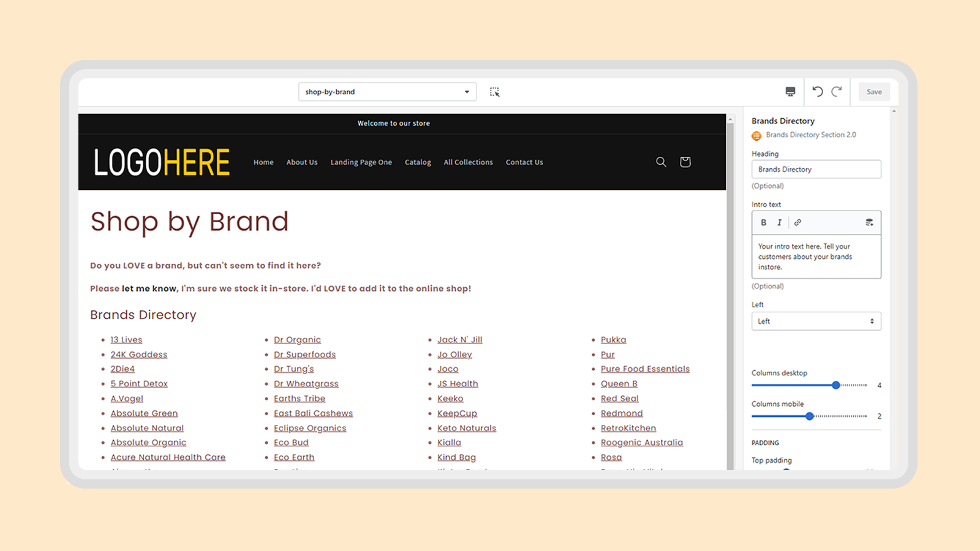Insert dynamic source in Intro text

point(869,223)
